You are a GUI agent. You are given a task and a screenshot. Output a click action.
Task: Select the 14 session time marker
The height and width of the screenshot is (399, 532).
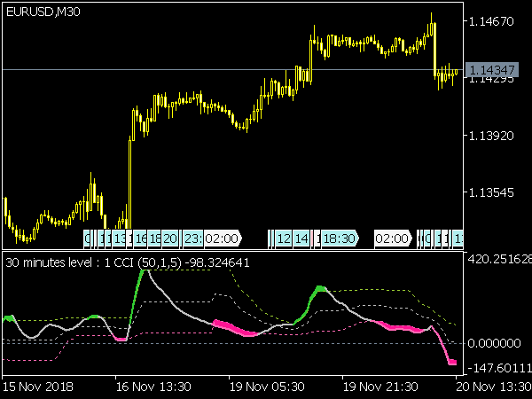click(301, 239)
